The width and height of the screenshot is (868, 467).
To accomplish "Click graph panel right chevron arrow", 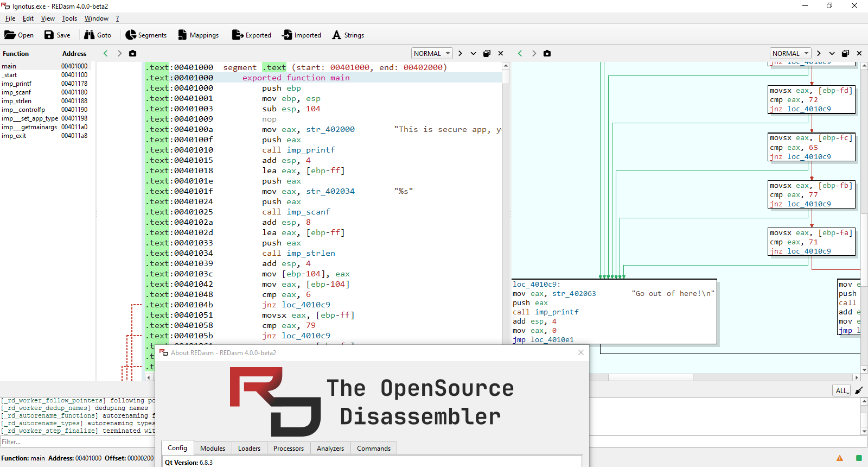I will click(819, 53).
